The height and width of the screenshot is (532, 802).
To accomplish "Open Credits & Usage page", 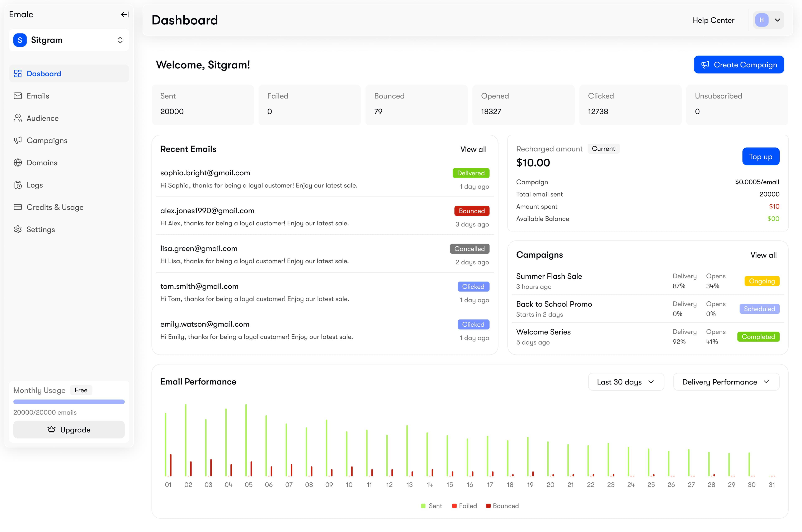I will tap(69, 207).
